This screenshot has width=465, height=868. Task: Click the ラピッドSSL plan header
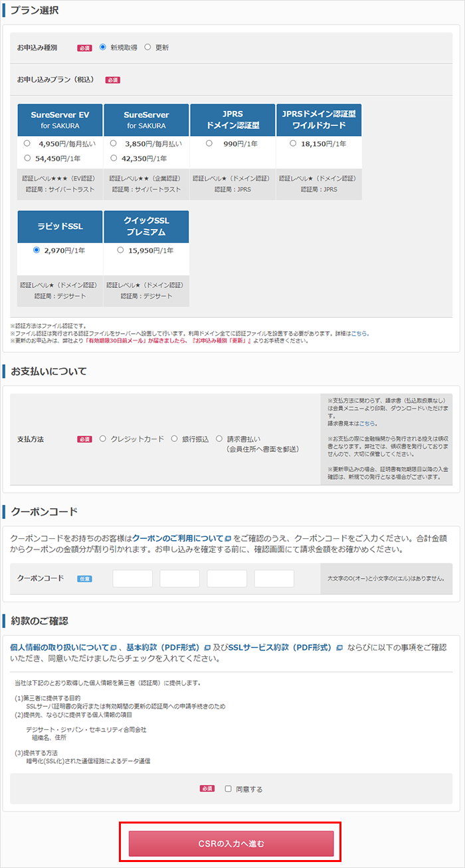pyautogui.click(x=60, y=226)
